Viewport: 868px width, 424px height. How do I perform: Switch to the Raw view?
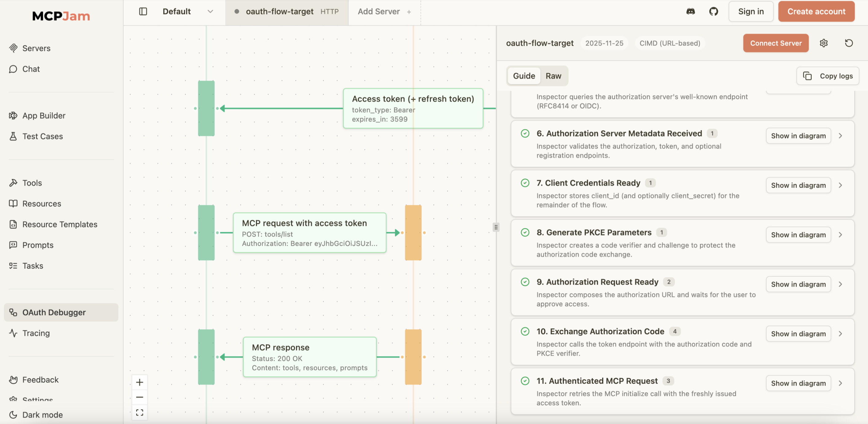tap(553, 76)
